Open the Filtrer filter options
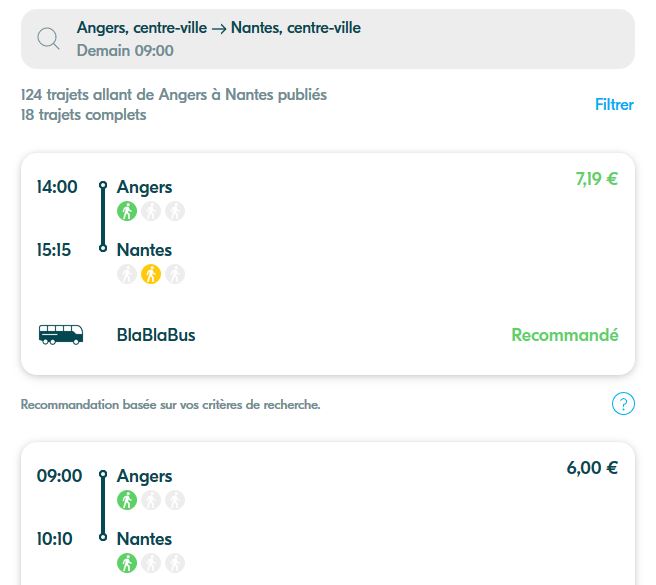656x585 pixels. [x=614, y=104]
